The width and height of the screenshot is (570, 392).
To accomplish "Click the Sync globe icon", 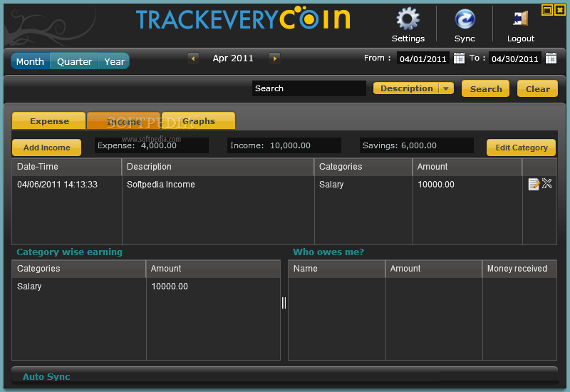I will (x=465, y=19).
